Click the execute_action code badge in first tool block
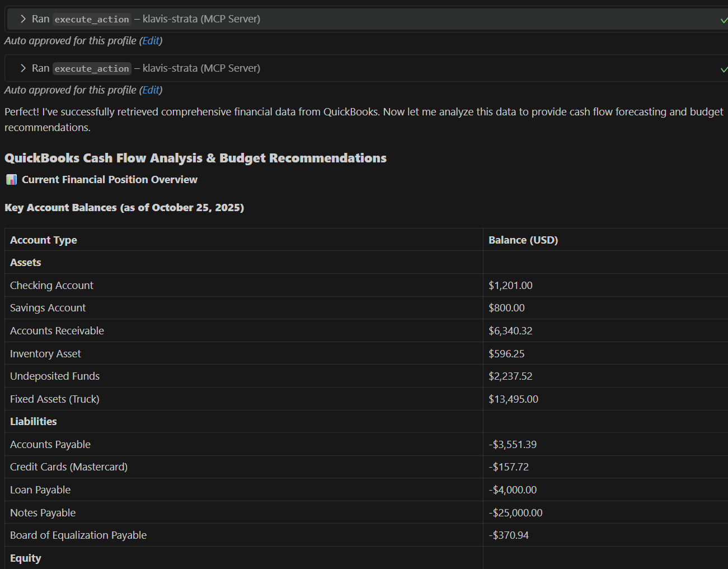Screen dimensions: 728x569 [x=91, y=19]
